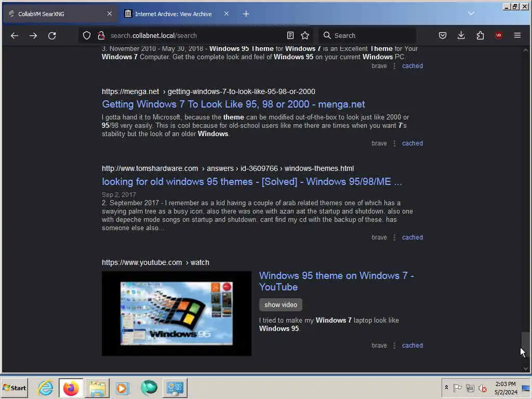The height and width of the screenshot is (399, 532).
Task: Switch to the CollabVM SearXNG tab
Action: point(60,14)
